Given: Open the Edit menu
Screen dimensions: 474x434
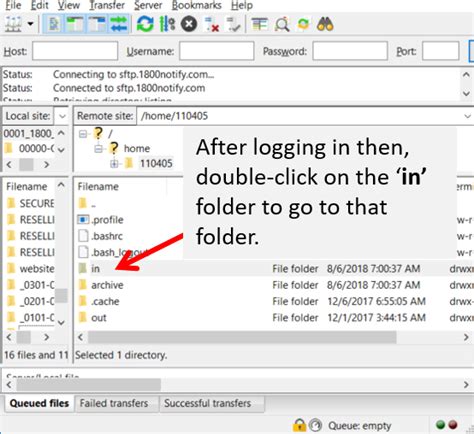Looking at the screenshot, I should point(40,5).
